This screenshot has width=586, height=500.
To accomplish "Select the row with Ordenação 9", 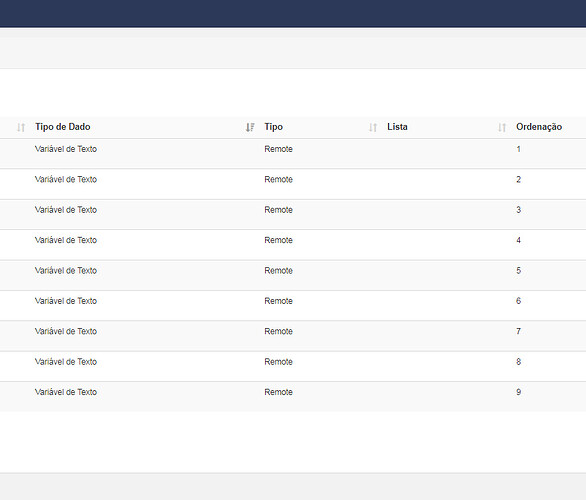I will [x=293, y=397].
